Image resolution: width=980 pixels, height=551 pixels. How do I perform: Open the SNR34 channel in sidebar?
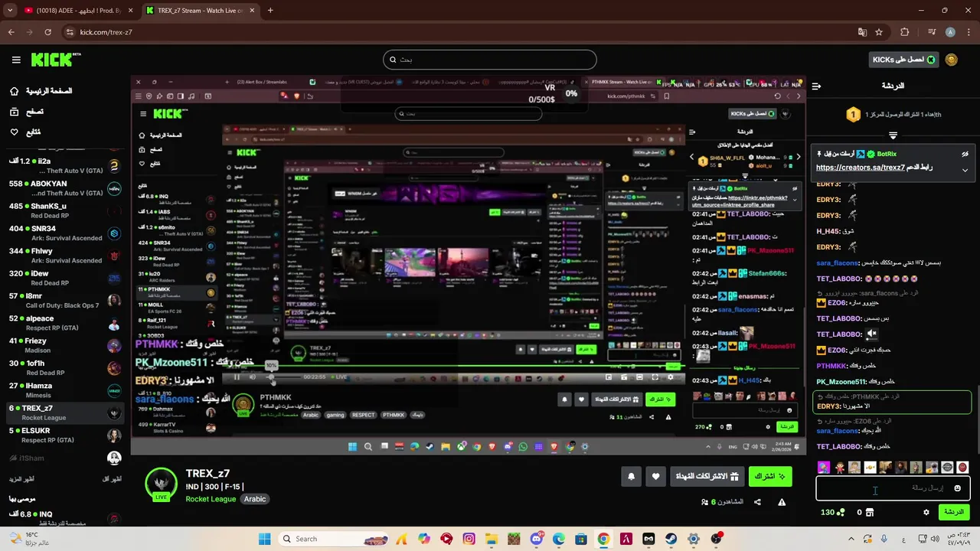[64, 233]
